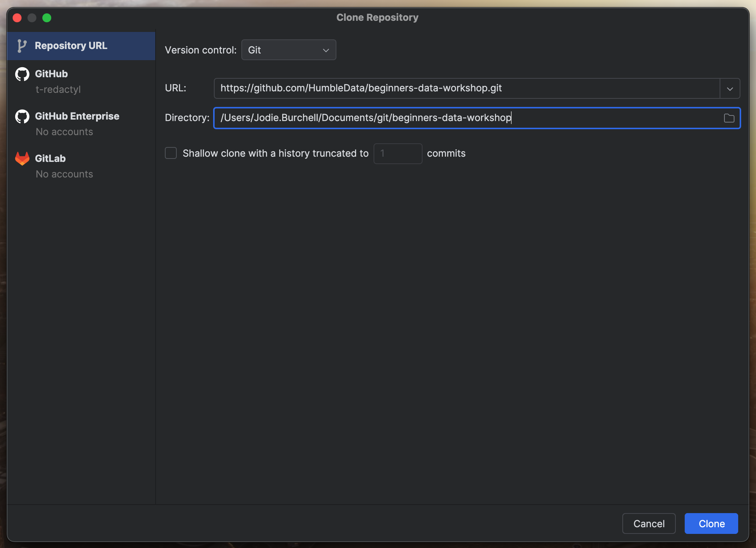Select the Repository URL branch icon

click(x=22, y=45)
